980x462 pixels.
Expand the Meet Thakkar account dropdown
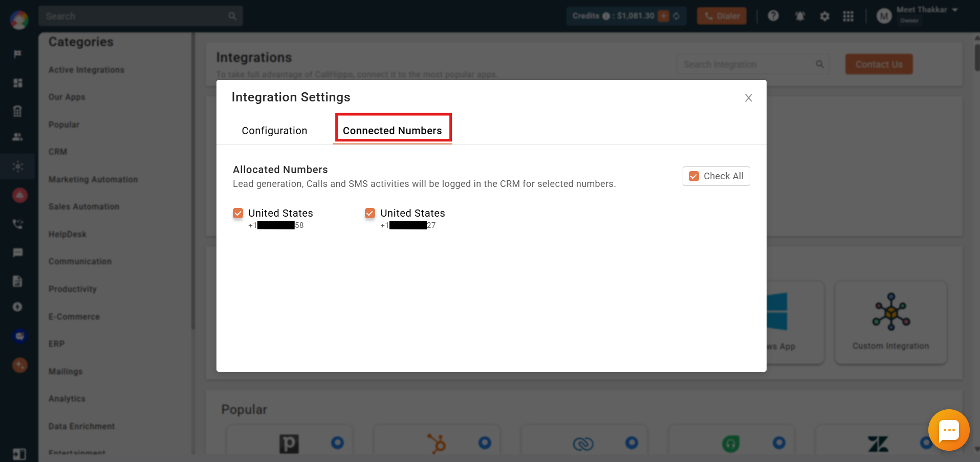point(955,10)
